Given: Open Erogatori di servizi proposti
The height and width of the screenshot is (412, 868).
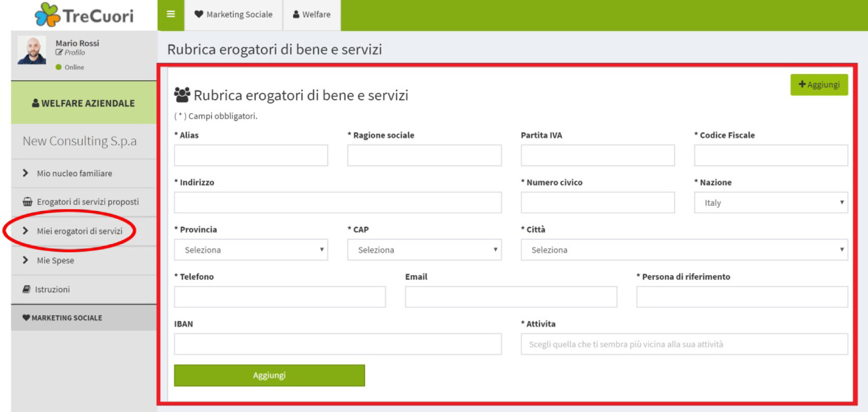Looking at the screenshot, I should pyautogui.click(x=84, y=202).
